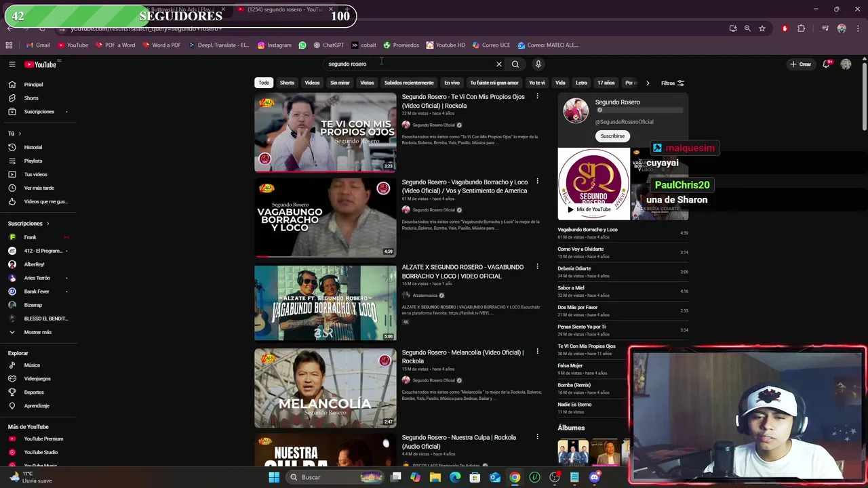Select the Sin mirar filter chip
868x488 pixels.
click(x=340, y=83)
